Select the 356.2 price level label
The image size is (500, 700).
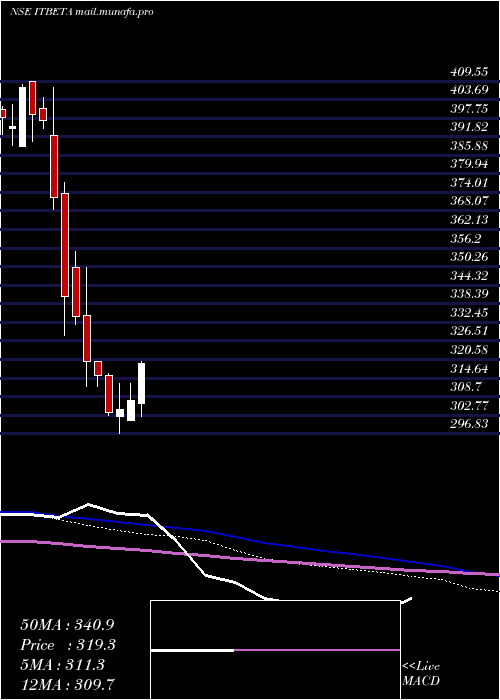(x=465, y=239)
